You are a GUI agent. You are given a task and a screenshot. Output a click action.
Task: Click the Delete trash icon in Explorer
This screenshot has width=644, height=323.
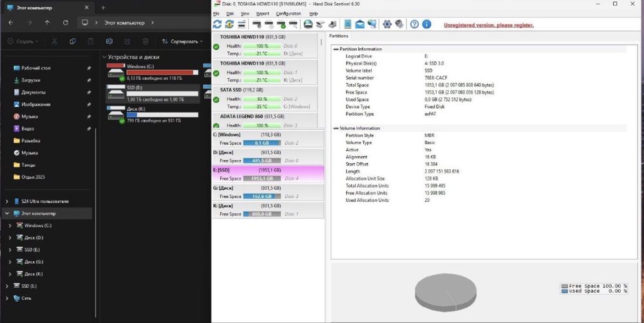pos(145,41)
